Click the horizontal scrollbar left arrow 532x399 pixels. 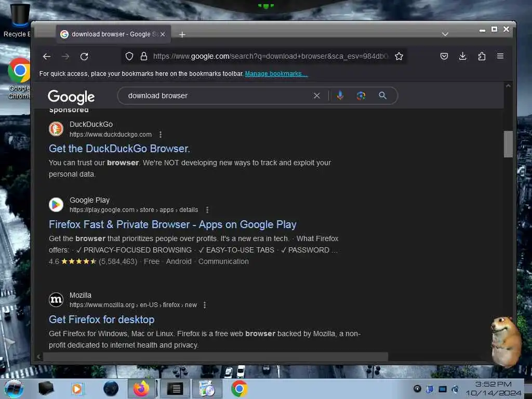[x=38, y=356]
